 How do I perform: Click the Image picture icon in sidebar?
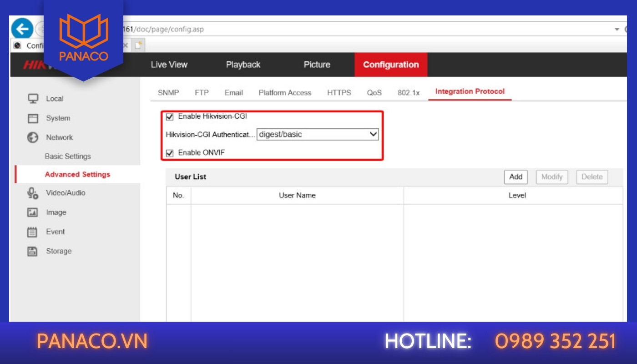point(33,212)
